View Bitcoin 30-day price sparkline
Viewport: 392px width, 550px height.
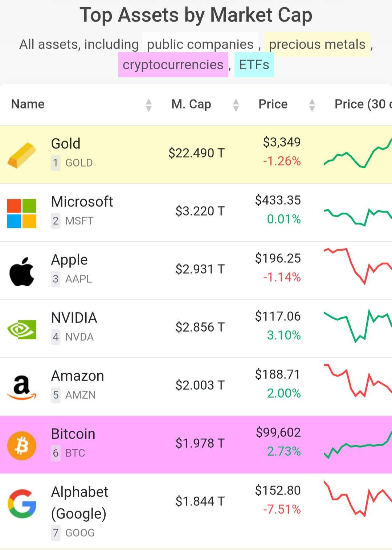click(358, 445)
